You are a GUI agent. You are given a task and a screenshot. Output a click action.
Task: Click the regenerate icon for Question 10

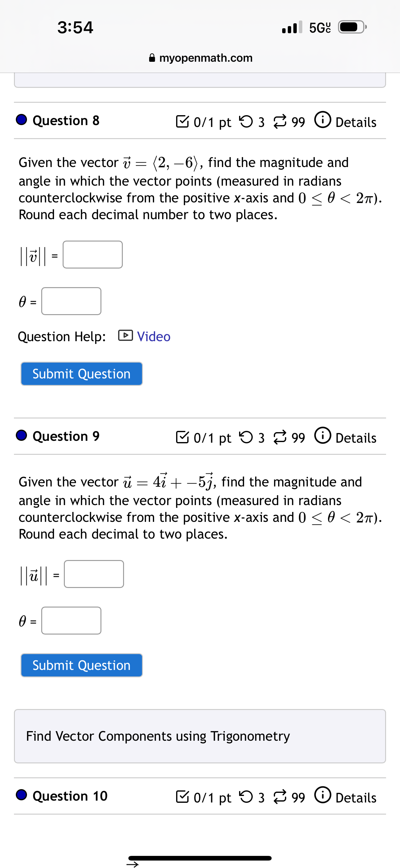point(282,798)
